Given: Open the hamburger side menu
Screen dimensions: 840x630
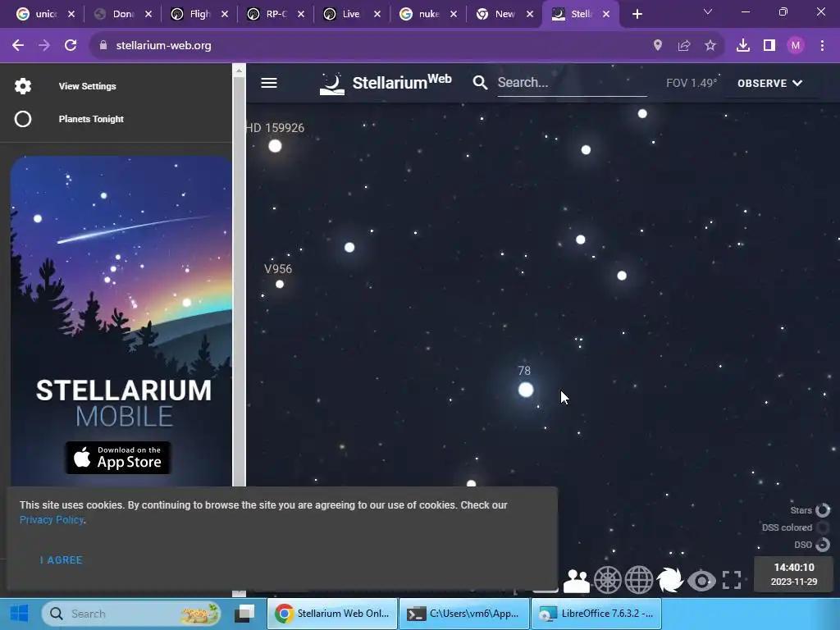Looking at the screenshot, I should [269, 83].
